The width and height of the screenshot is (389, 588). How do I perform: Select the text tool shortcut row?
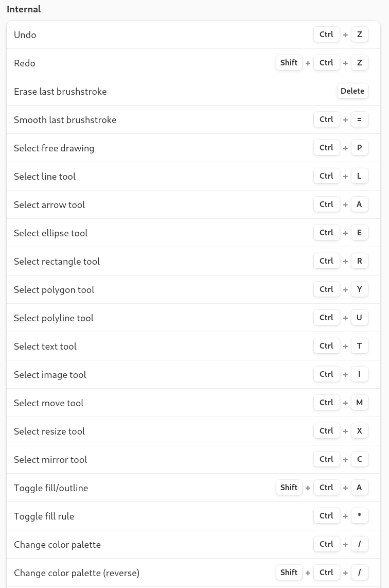pos(193,346)
